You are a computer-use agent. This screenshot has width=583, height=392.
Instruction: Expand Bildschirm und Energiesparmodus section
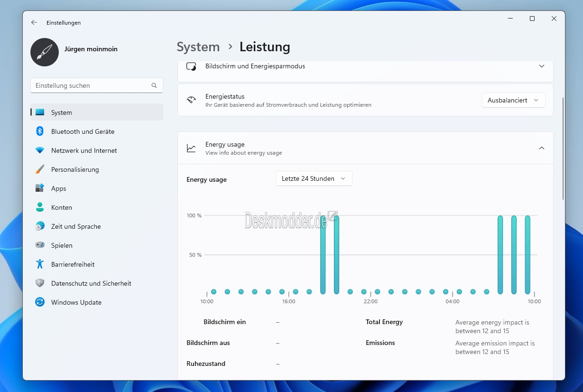click(x=542, y=66)
